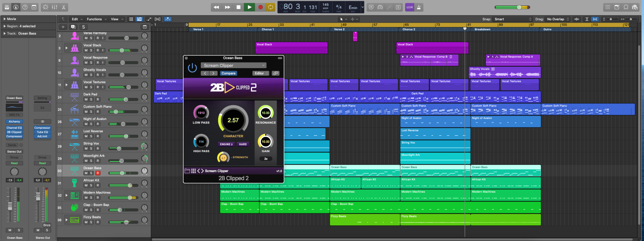The image size is (644, 241).
Task: Click the Catch playhead button
Action: coord(168,19)
